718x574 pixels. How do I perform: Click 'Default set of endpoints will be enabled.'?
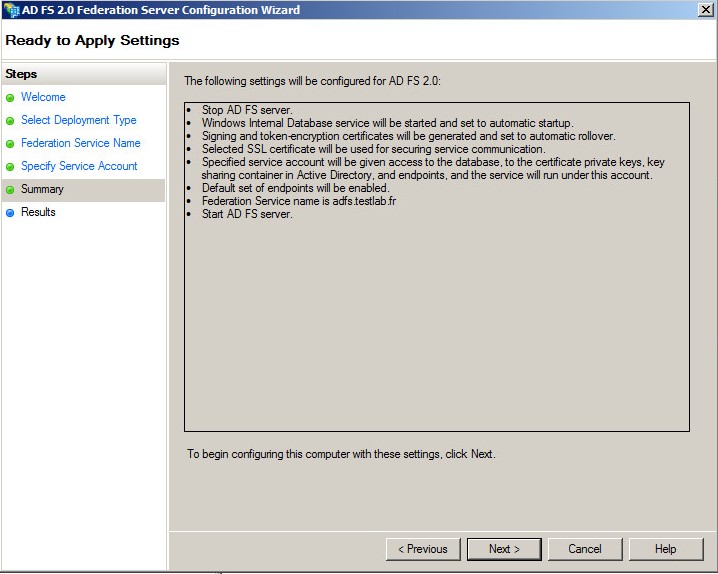click(x=296, y=188)
